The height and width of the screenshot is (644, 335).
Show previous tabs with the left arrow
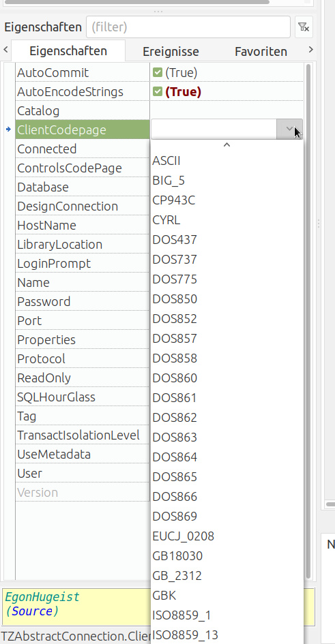[5, 50]
